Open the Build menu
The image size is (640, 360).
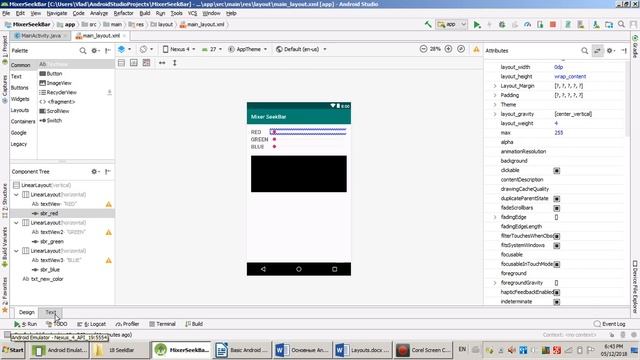(x=144, y=13)
